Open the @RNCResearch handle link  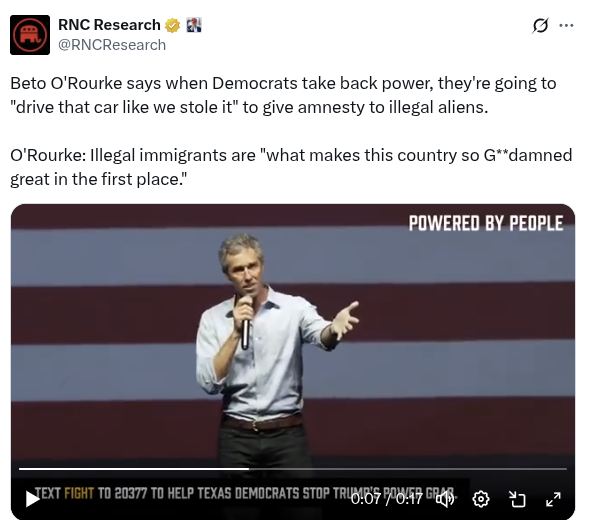112,45
